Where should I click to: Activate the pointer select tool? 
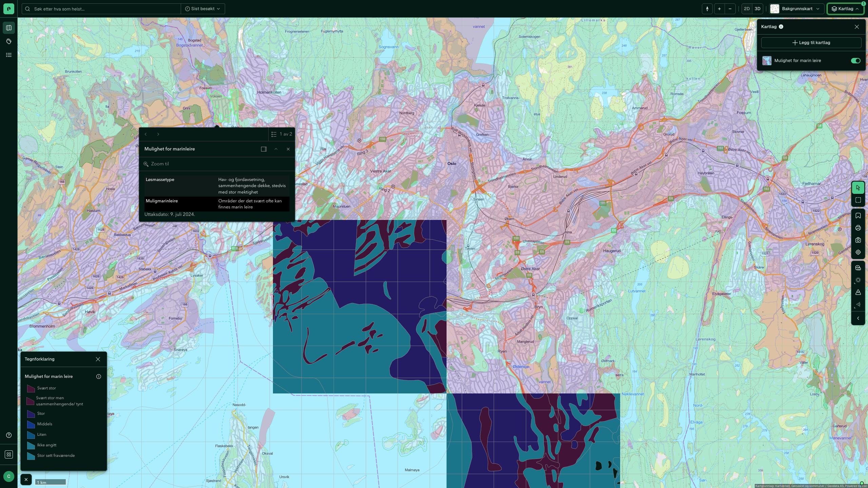pyautogui.click(x=858, y=188)
